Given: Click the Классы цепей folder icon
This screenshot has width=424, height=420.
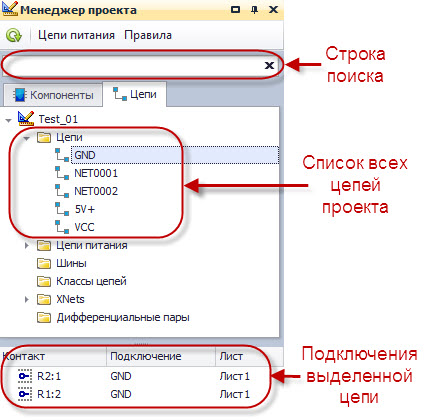Looking at the screenshot, I should click(x=44, y=281).
